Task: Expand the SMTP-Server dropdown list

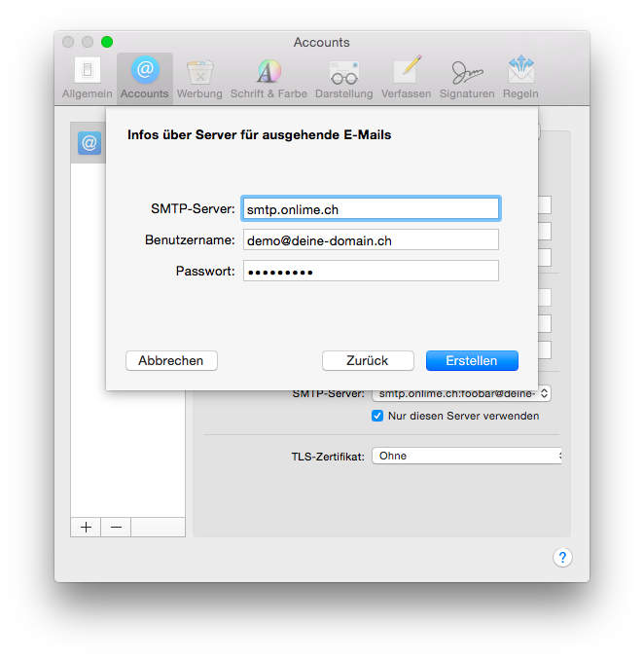Action: pyautogui.click(x=461, y=393)
